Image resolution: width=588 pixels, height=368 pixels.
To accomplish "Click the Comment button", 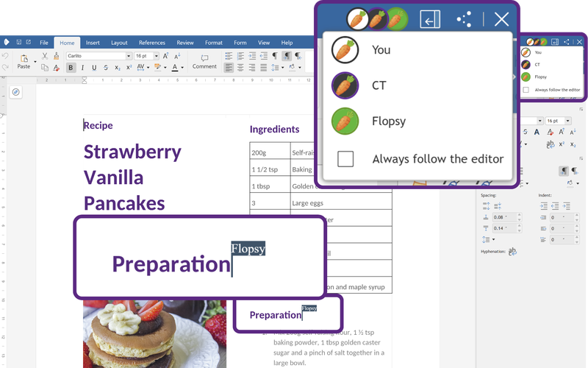I will (x=204, y=62).
